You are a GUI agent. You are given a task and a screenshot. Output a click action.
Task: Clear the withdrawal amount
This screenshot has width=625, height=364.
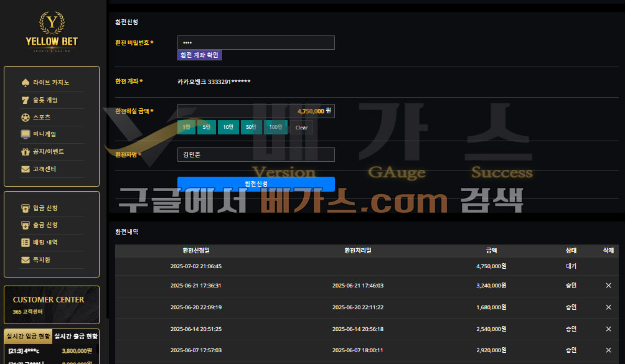(301, 128)
